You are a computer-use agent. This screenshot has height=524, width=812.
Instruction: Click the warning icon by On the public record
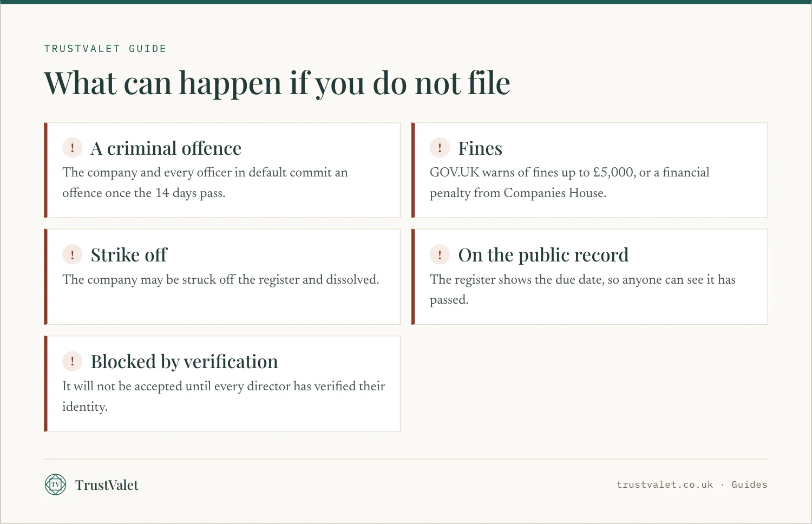point(440,254)
